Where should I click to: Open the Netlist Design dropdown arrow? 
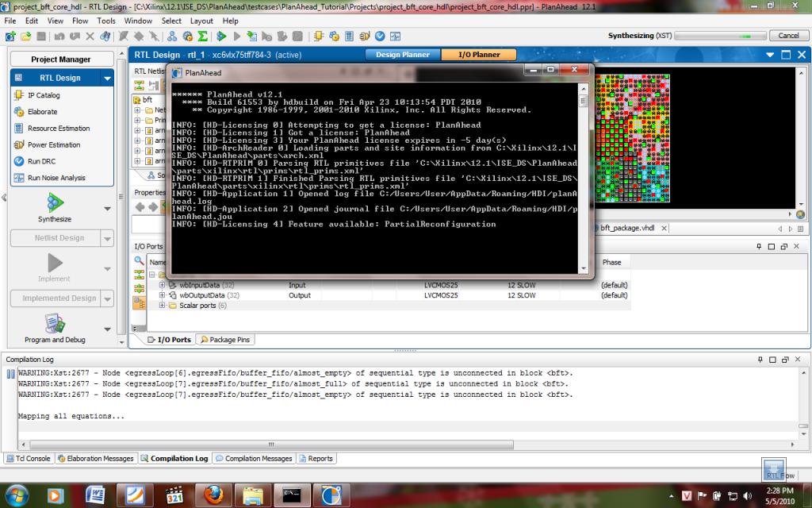pyautogui.click(x=107, y=238)
